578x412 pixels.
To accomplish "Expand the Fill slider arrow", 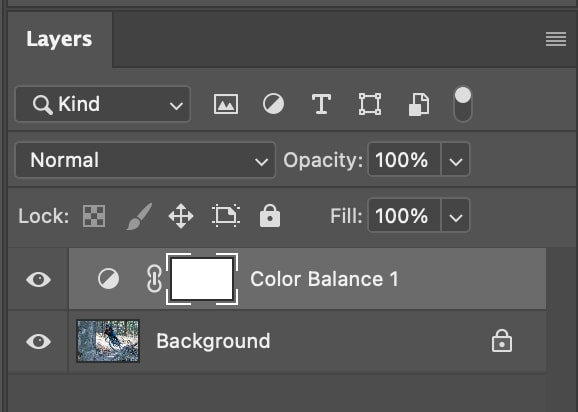I will tap(456, 216).
